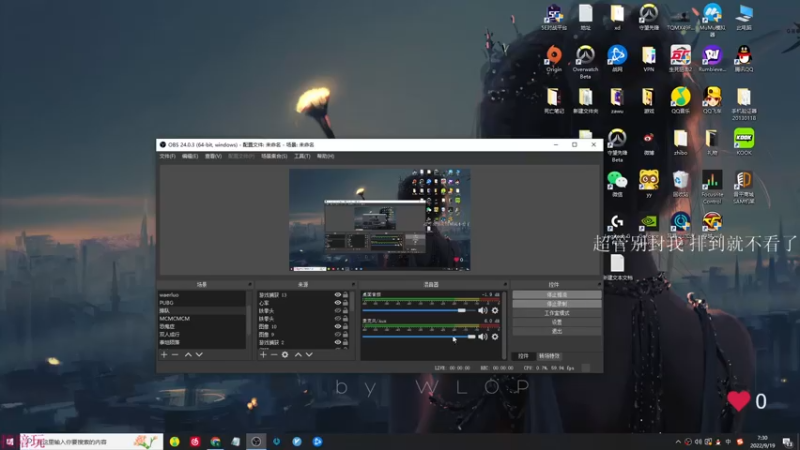800x450 pixels.
Task: Click the OBS preview canvas
Action: [x=380, y=219]
